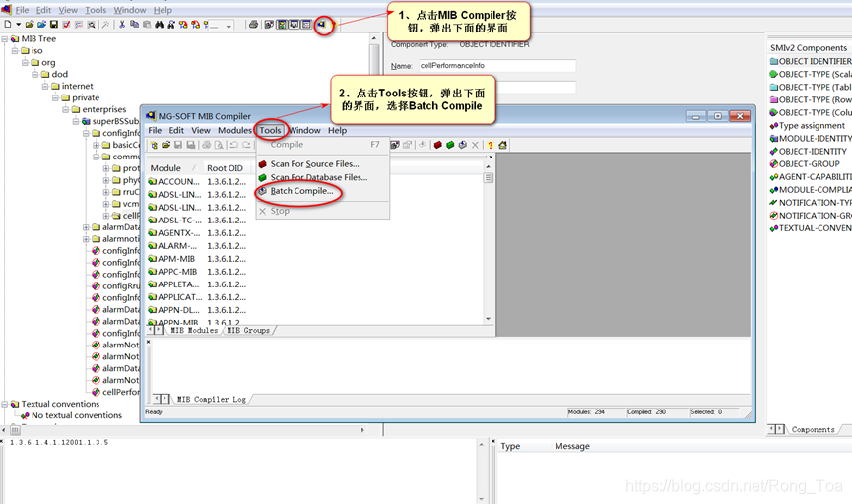Collapse the dod tree node

(34, 74)
